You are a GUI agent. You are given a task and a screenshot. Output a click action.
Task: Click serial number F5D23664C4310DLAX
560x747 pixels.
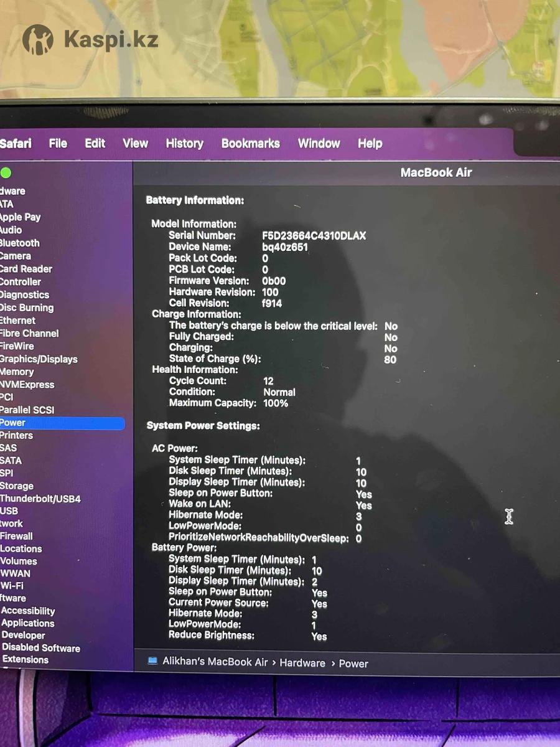pos(314,236)
